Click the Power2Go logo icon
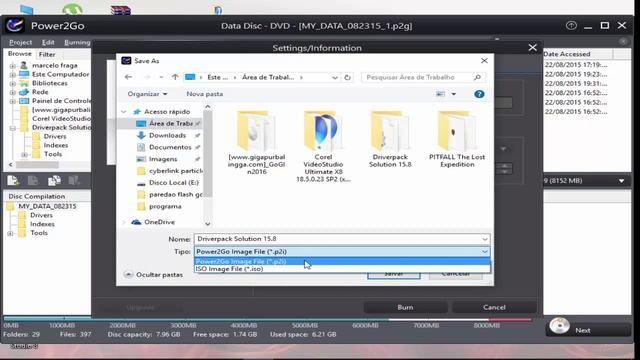Viewport: 640px width, 360px height. (x=15, y=25)
